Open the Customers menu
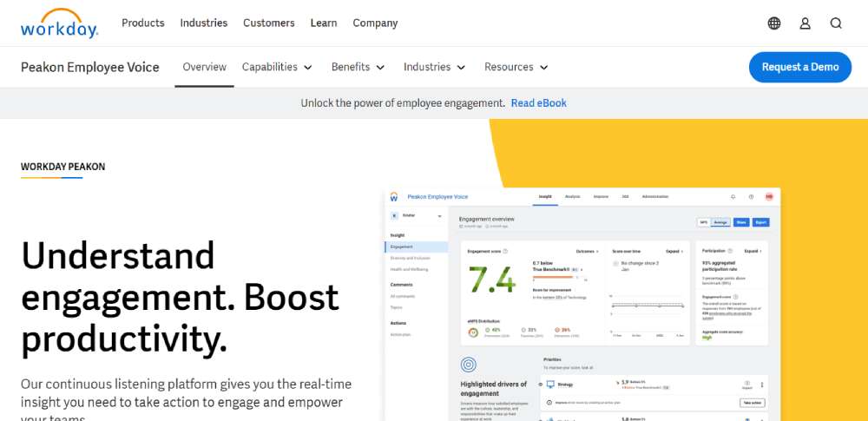This screenshot has width=868, height=421. click(x=268, y=23)
